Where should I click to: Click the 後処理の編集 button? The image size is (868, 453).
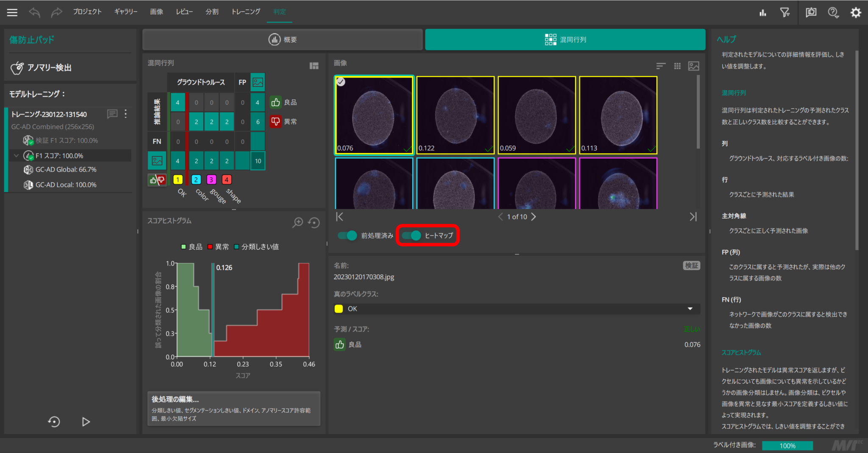click(234, 408)
